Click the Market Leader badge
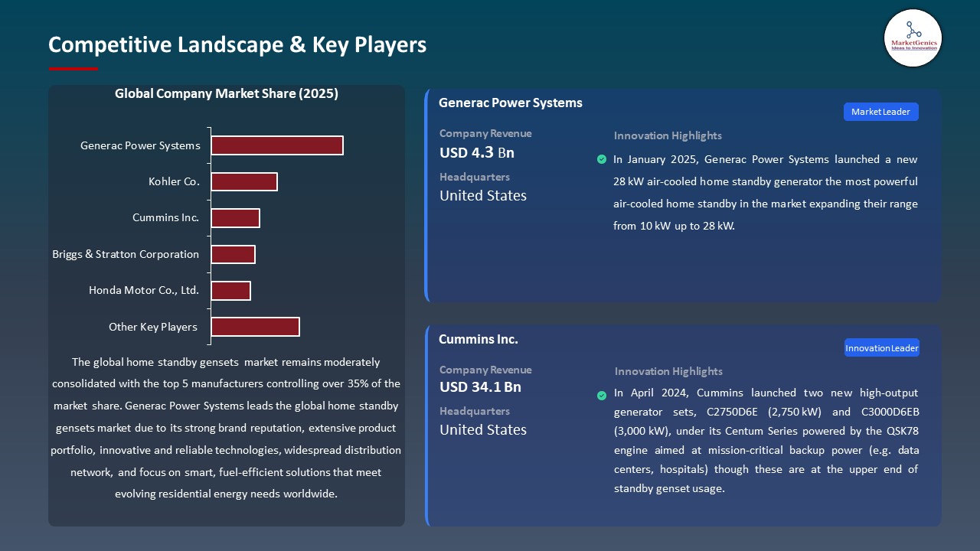 tap(880, 111)
